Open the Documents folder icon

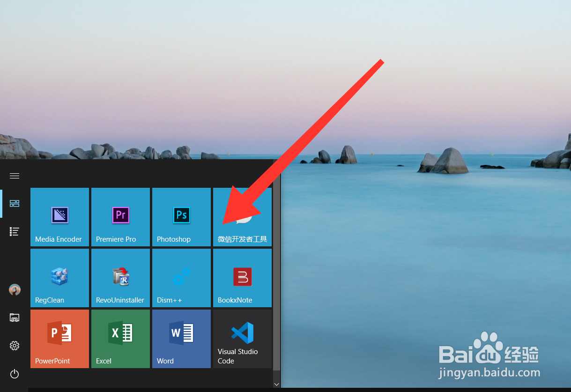pos(14,318)
